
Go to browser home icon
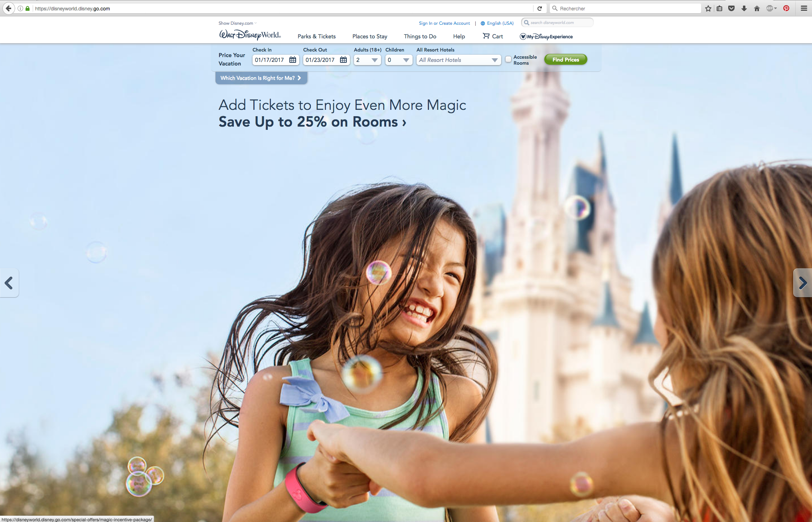tap(757, 8)
